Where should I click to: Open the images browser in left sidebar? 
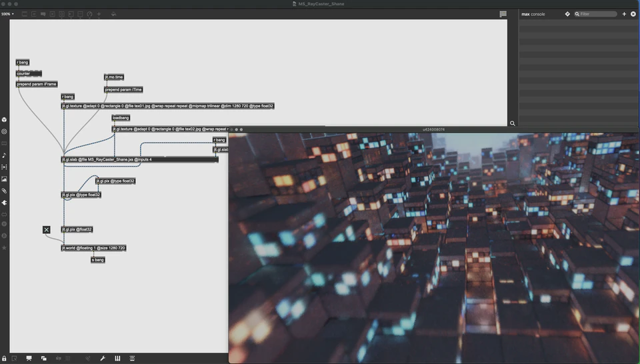[4, 179]
